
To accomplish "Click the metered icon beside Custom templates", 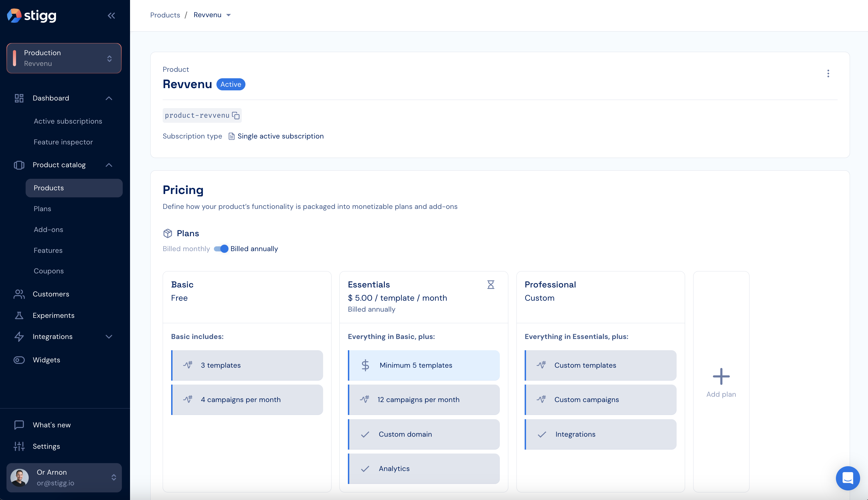I will point(541,365).
